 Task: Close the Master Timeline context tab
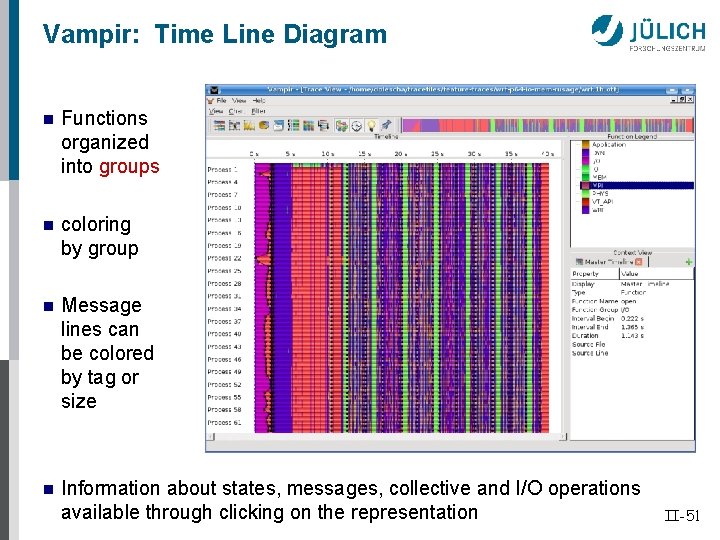639,262
